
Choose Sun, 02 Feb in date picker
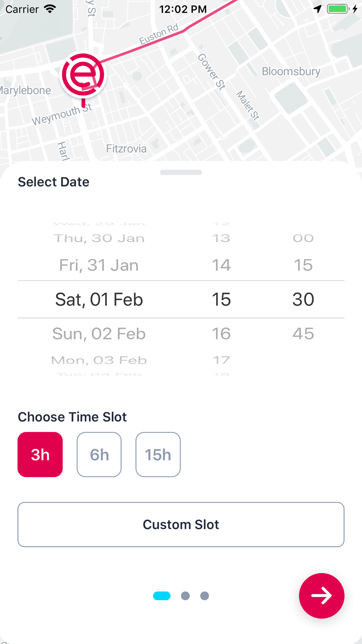click(99, 334)
